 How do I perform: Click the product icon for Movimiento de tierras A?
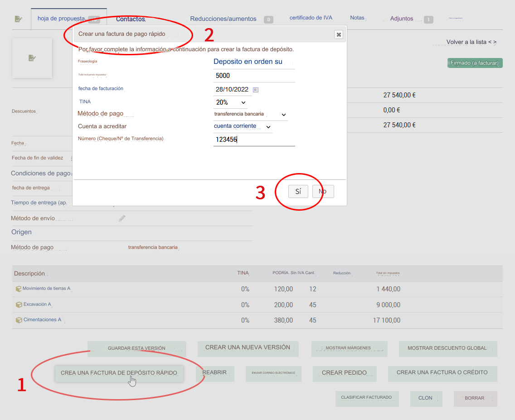coord(19,289)
